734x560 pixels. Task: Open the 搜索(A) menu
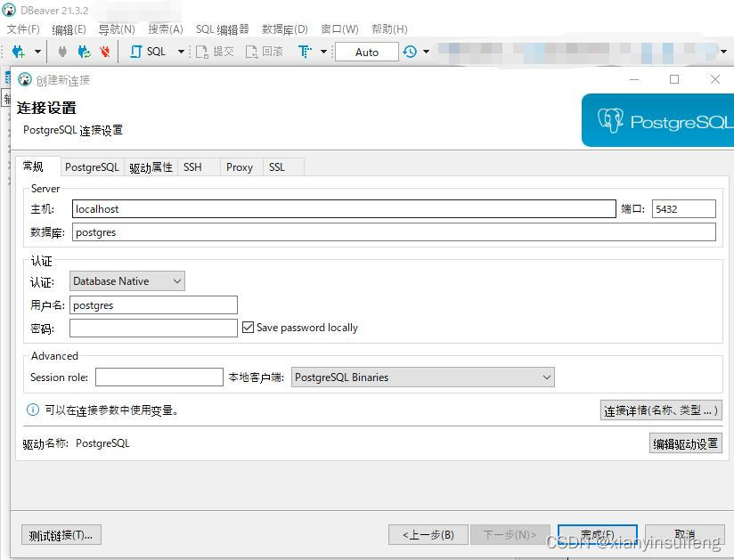pyautogui.click(x=166, y=29)
